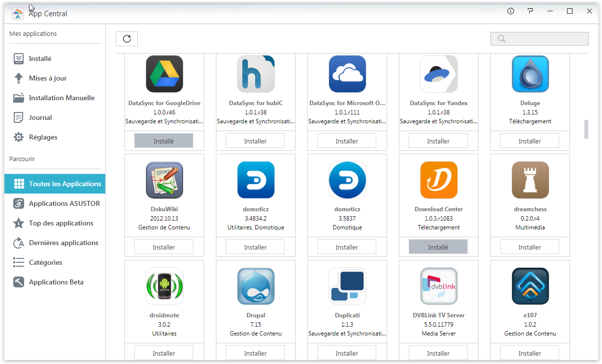Install DataSync for hubiC
The image size is (602, 364).
255,141
